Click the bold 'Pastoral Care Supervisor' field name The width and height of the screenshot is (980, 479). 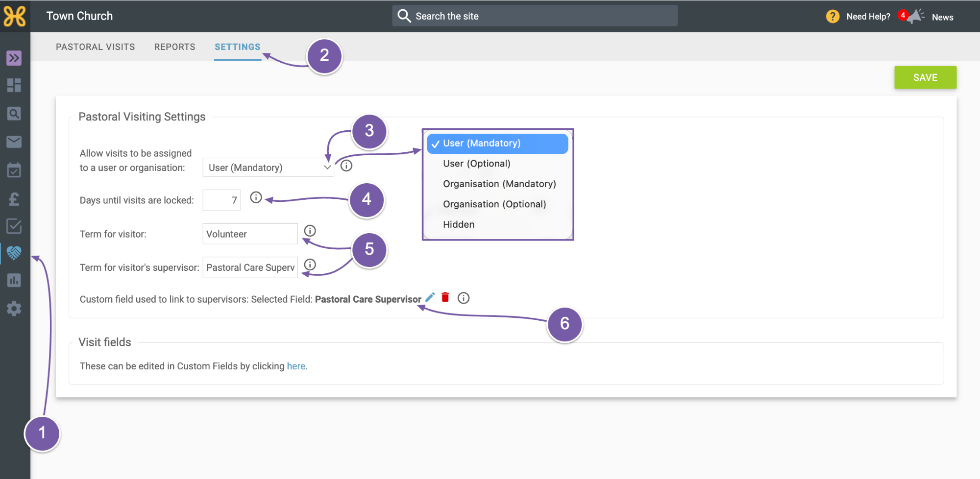(x=368, y=299)
